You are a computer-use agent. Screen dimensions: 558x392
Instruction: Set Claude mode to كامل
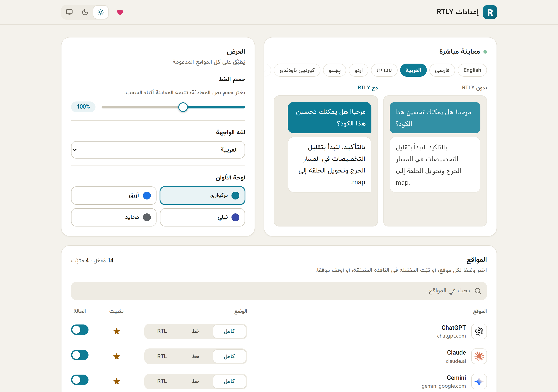[x=230, y=356]
